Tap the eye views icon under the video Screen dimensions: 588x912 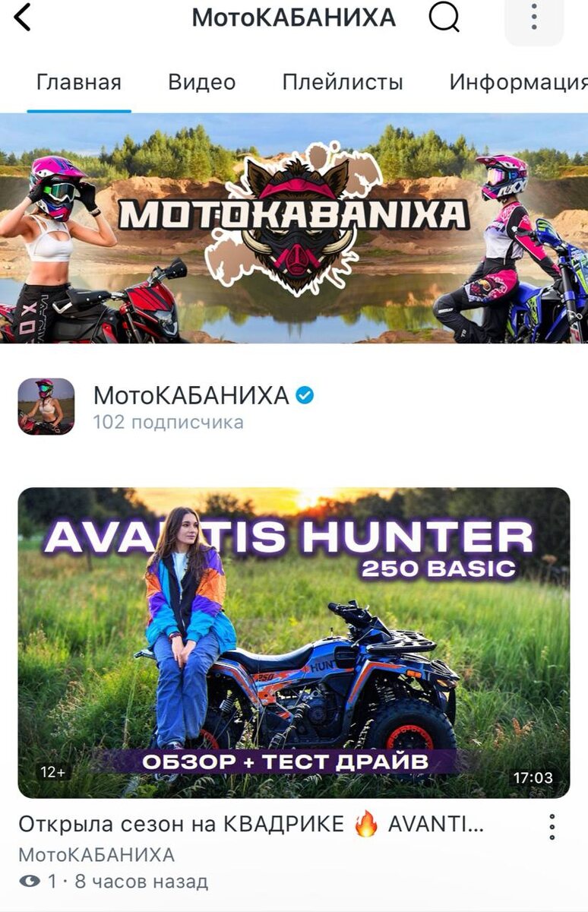click(30, 882)
